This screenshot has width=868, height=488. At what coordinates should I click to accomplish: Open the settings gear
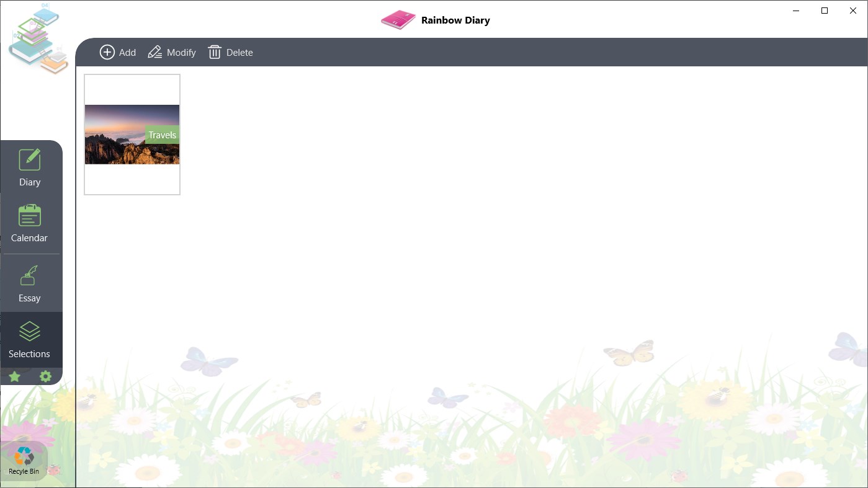(x=45, y=376)
